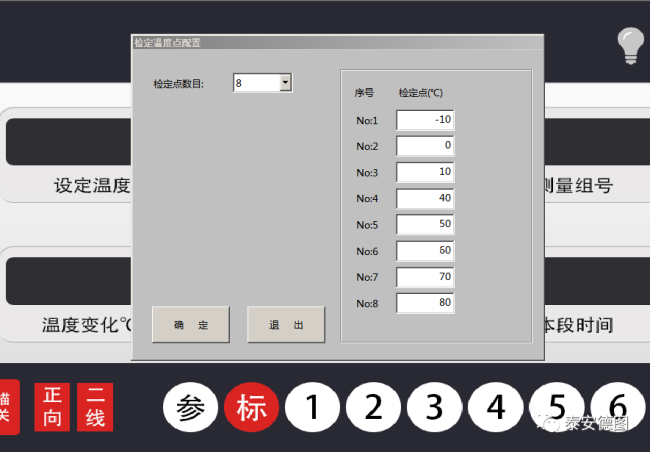Click the light bulb icon

tap(629, 46)
